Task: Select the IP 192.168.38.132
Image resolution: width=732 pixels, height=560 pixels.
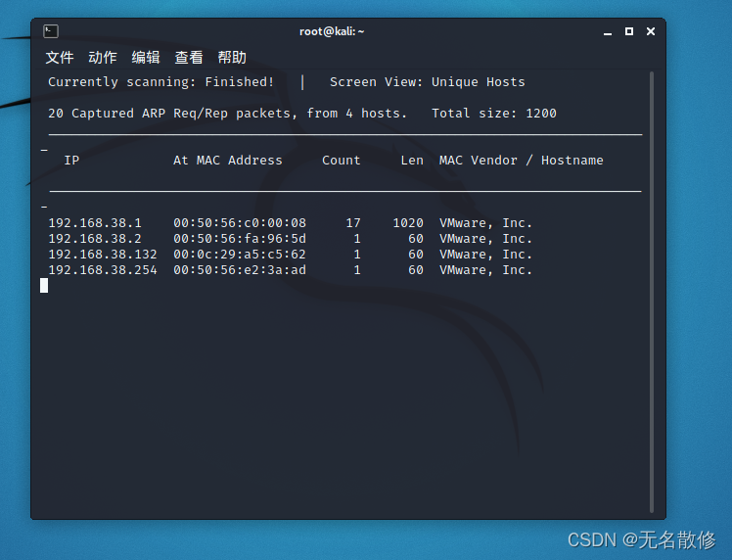Action: [103, 255]
